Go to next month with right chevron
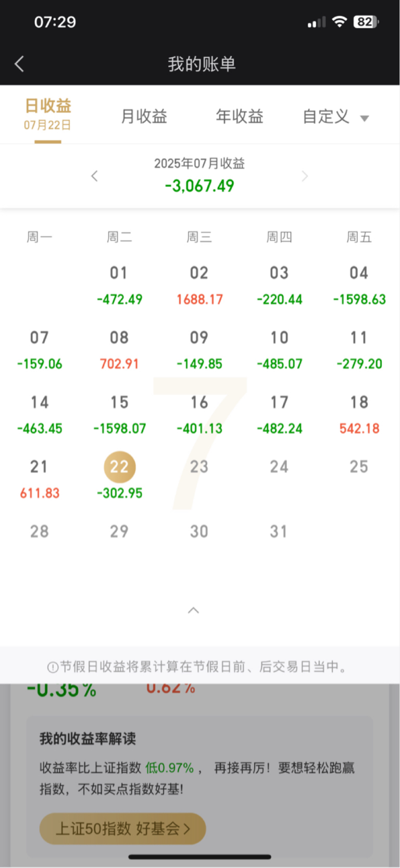This screenshot has height=868, width=400. coord(305,176)
